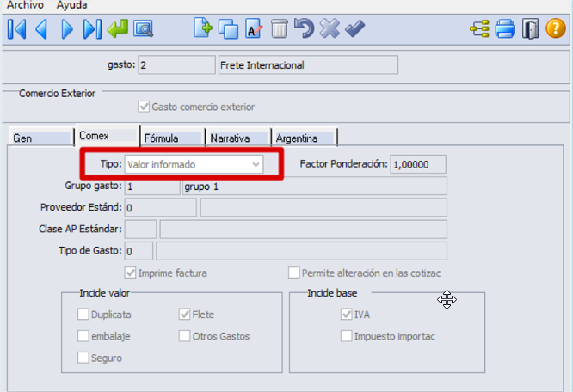The height and width of the screenshot is (392, 573).
Task: Print using the printer icon
Action: 505,28
